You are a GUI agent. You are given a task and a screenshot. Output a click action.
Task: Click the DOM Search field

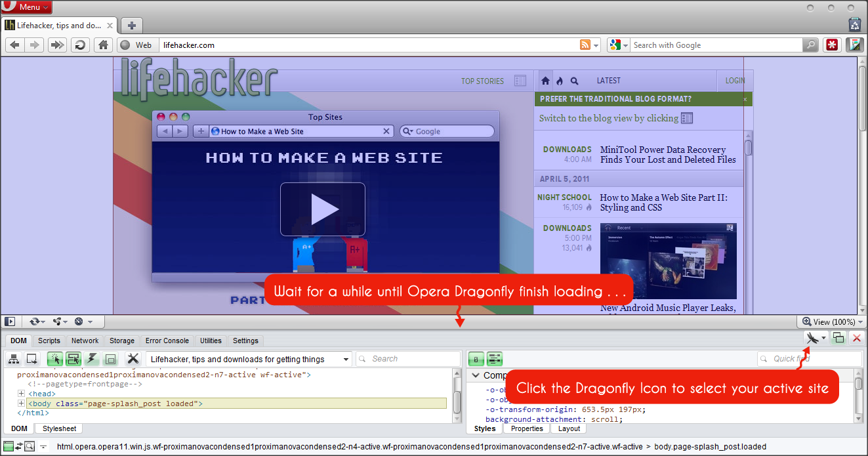(x=408, y=359)
